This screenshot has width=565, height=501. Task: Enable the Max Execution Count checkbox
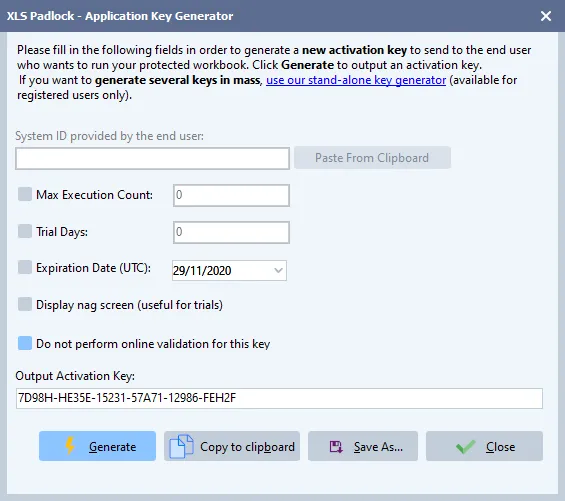[x=25, y=194]
